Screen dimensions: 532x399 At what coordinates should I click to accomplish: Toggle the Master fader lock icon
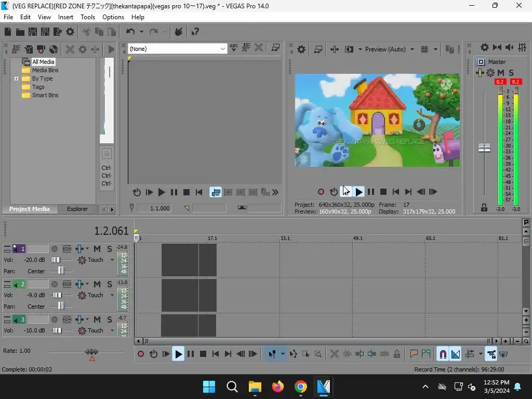click(x=484, y=208)
